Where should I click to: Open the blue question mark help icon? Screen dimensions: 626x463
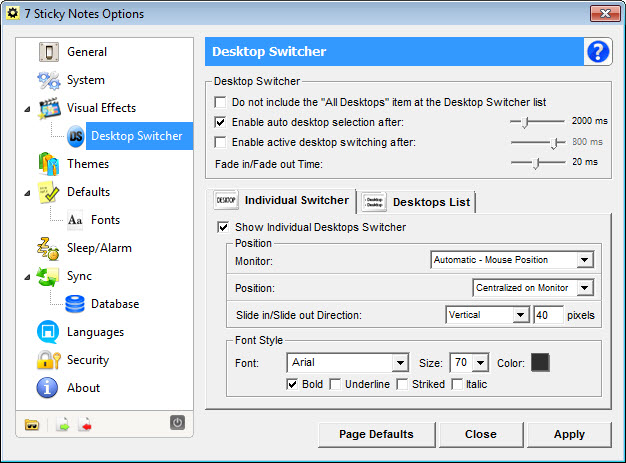(x=598, y=51)
